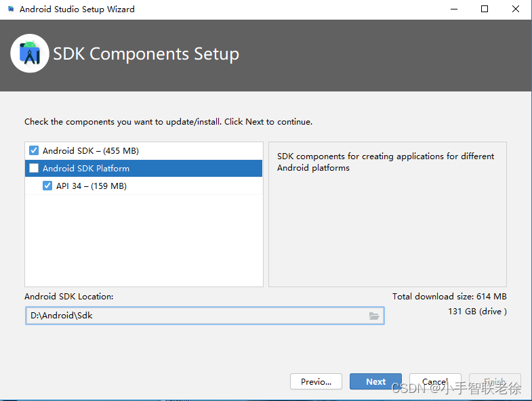
Task: Close the Setup Wizard window
Action: [515, 9]
